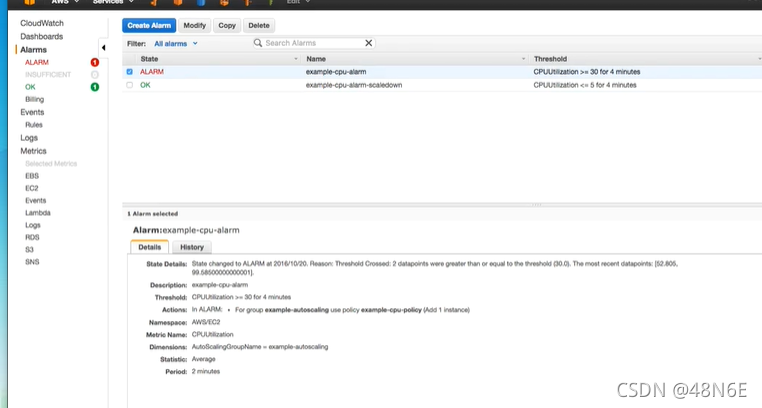
Task: Click the magnifier icon in search box
Action: tap(258, 43)
